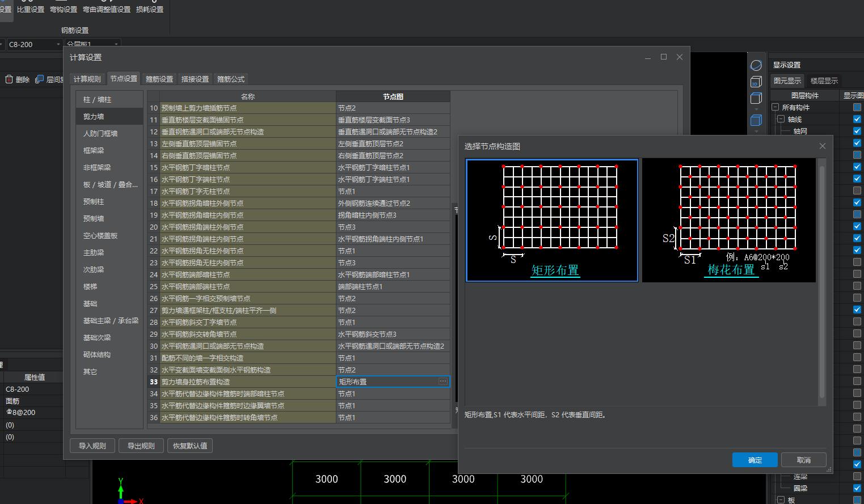
Task: Select 柱 / 墙柱 category in sidebar
Action: click(x=109, y=99)
